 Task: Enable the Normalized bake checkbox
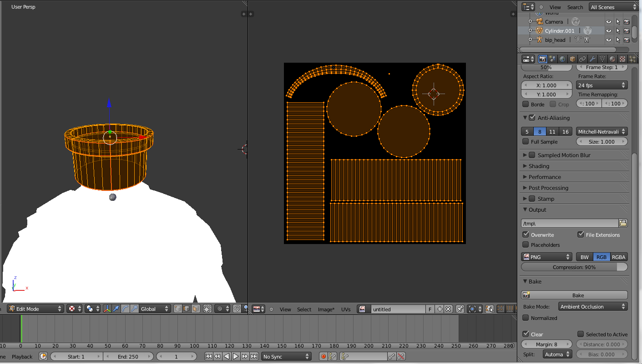pyautogui.click(x=526, y=318)
